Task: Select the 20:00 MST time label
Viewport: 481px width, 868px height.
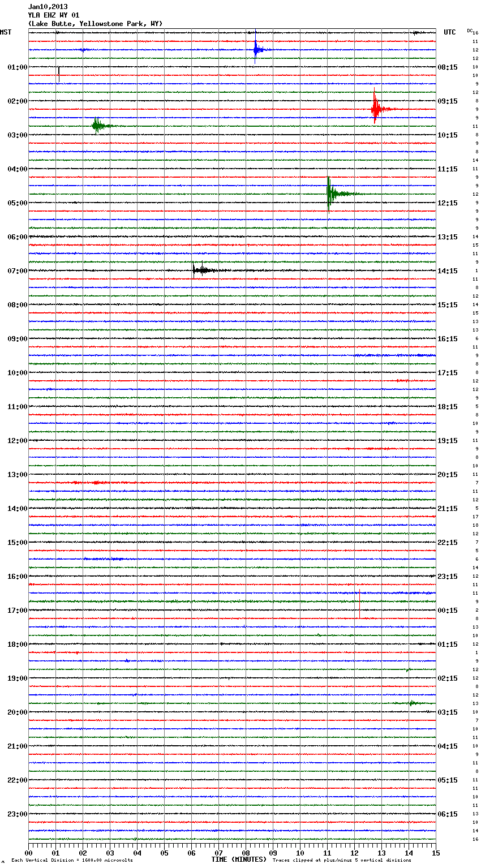Action: (18, 712)
